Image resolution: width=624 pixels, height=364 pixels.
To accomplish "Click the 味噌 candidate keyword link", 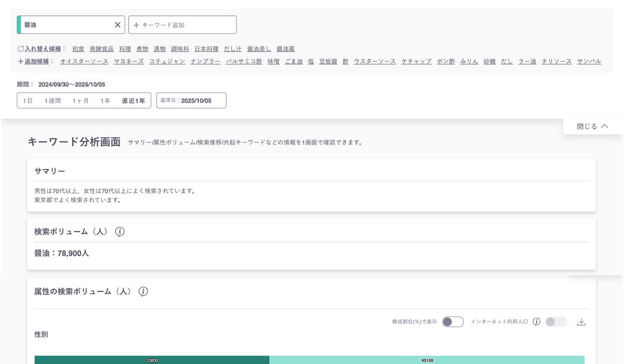I will click(x=274, y=61).
